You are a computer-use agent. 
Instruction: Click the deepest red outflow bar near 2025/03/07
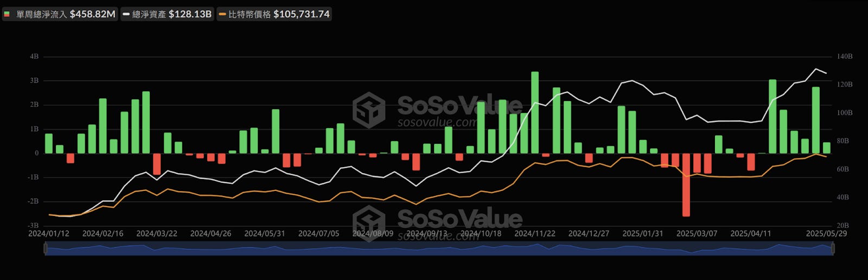[686, 185]
